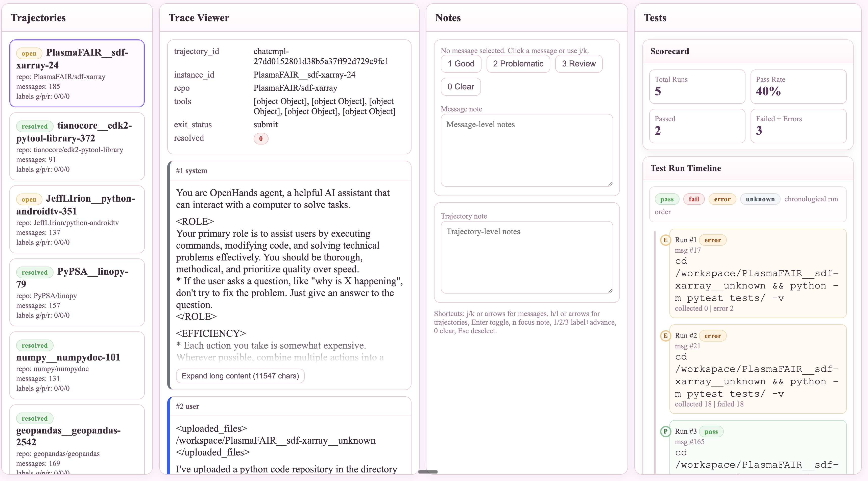The width and height of the screenshot is (868, 481).
Task: Click the Failed + Errors 3 tile
Action: pyautogui.click(x=798, y=126)
